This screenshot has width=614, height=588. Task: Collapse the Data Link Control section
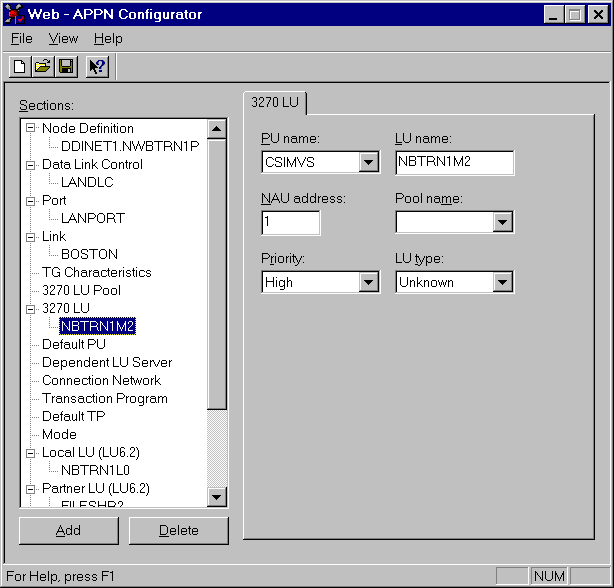coord(31,164)
